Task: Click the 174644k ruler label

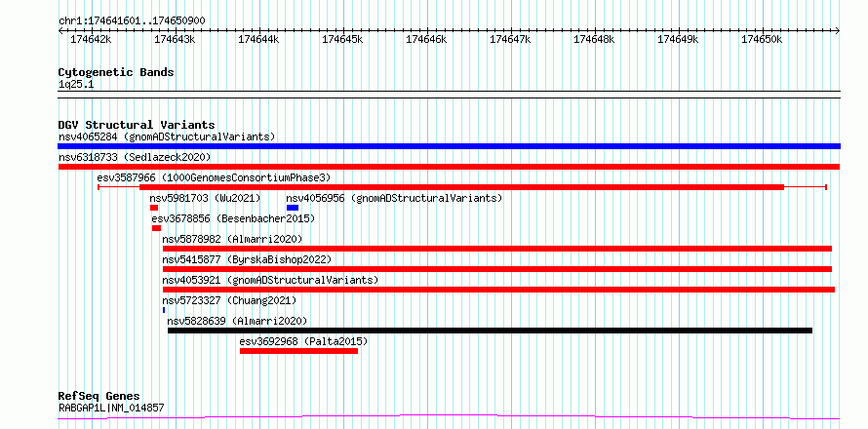Action: [258, 39]
